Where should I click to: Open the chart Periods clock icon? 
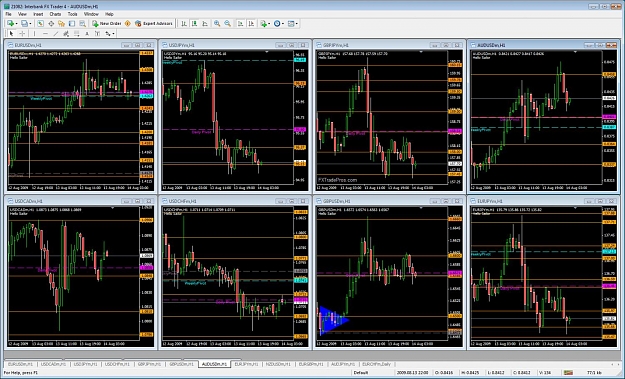pos(277,24)
